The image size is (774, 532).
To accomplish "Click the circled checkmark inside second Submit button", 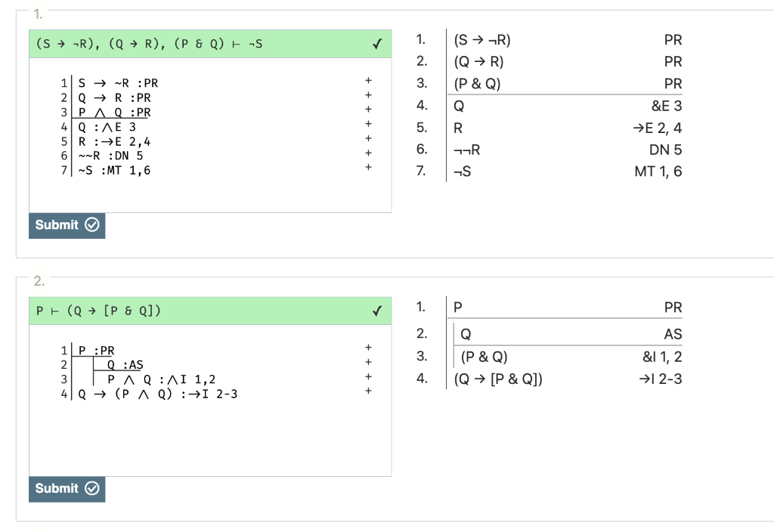I will pos(91,490).
